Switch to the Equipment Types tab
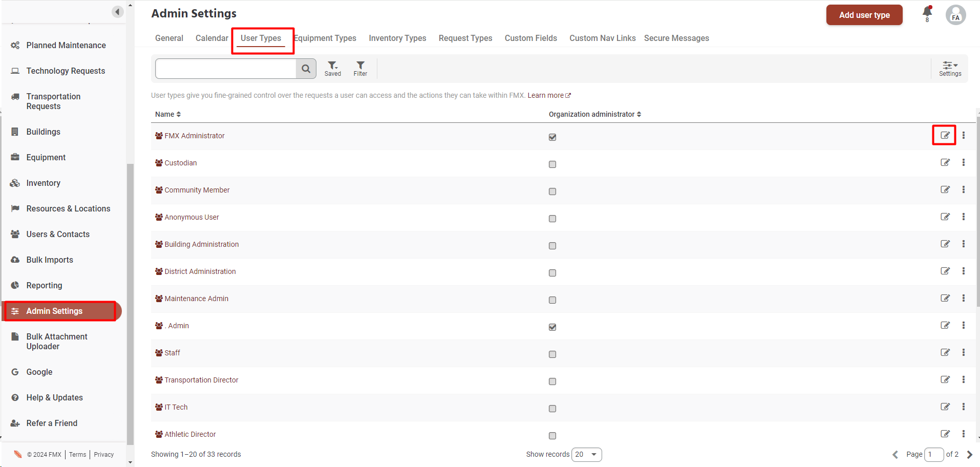Viewport: 980px width, 467px height. [x=326, y=38]
